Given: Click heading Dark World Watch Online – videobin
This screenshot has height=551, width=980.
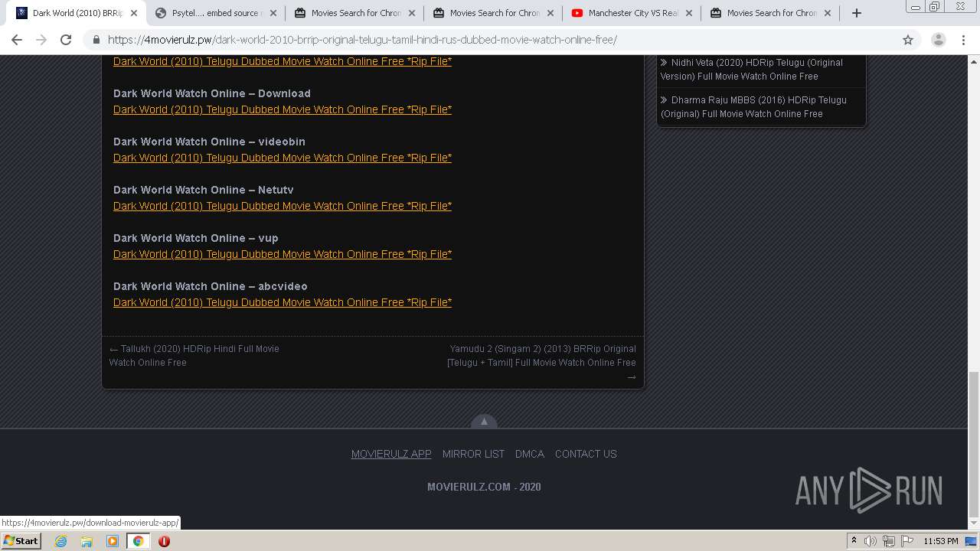Looking at the screenshot, I should click(209, 142).
